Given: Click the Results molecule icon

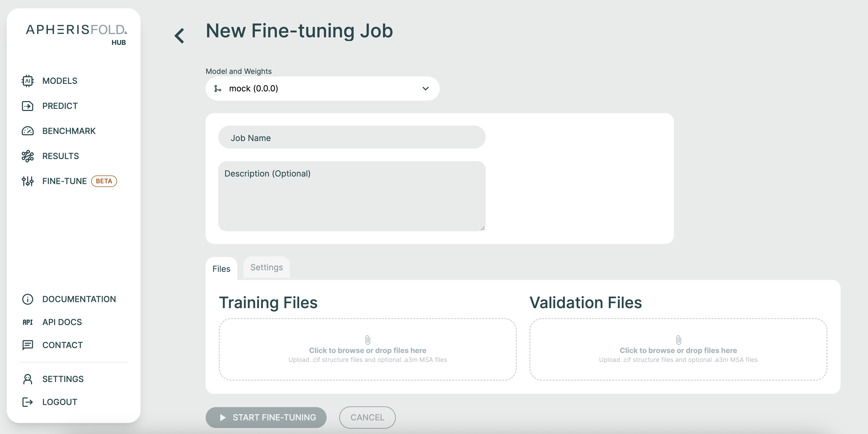Looking at the screenshot, I should 28,156.
